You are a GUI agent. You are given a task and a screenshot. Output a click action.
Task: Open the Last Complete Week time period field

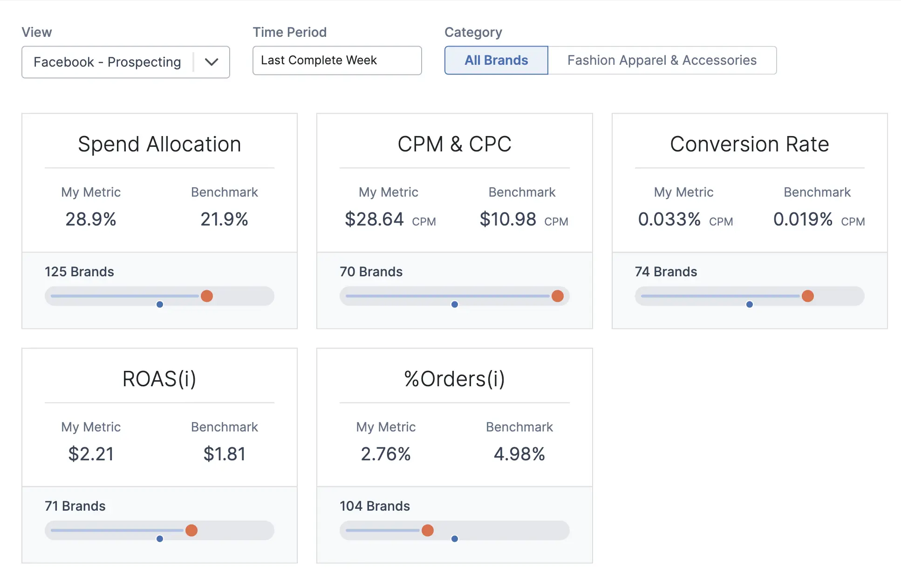click(337, 60)
